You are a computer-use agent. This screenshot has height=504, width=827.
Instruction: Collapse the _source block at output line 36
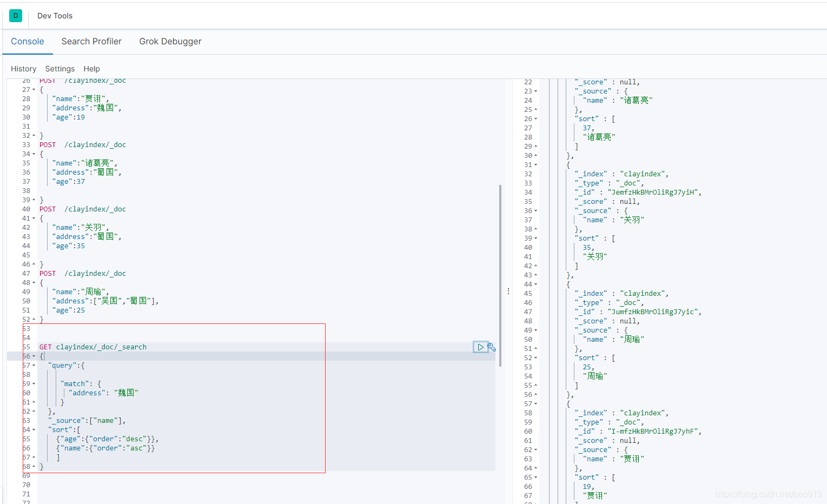tap(536, 211)
